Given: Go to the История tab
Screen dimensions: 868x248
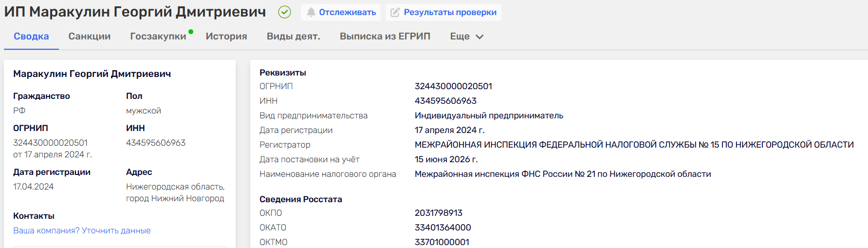Looking at the screenshot, I should pos(226,37).
